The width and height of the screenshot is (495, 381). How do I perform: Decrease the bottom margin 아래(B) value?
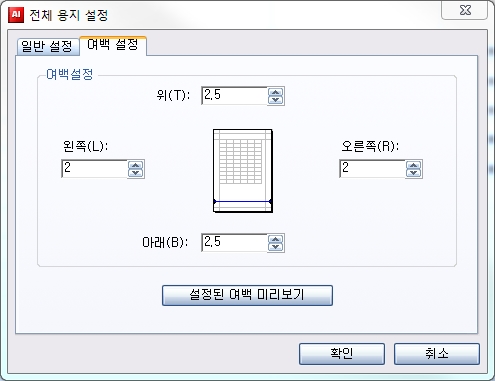(x=276, y=247)
